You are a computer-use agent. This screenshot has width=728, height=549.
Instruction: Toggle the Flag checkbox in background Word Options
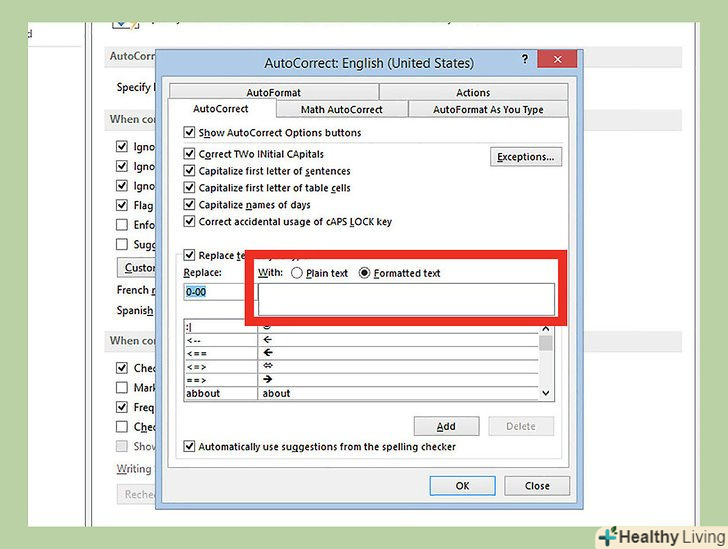click(x=122, y=205)
